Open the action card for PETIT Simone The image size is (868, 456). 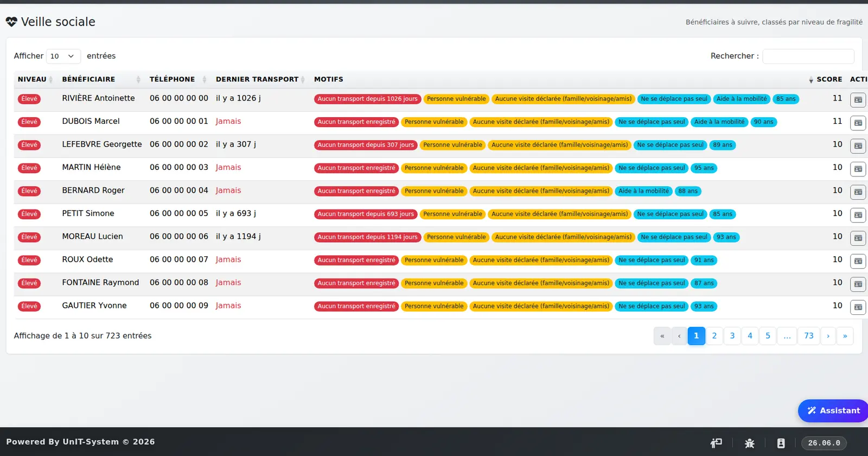858,215
